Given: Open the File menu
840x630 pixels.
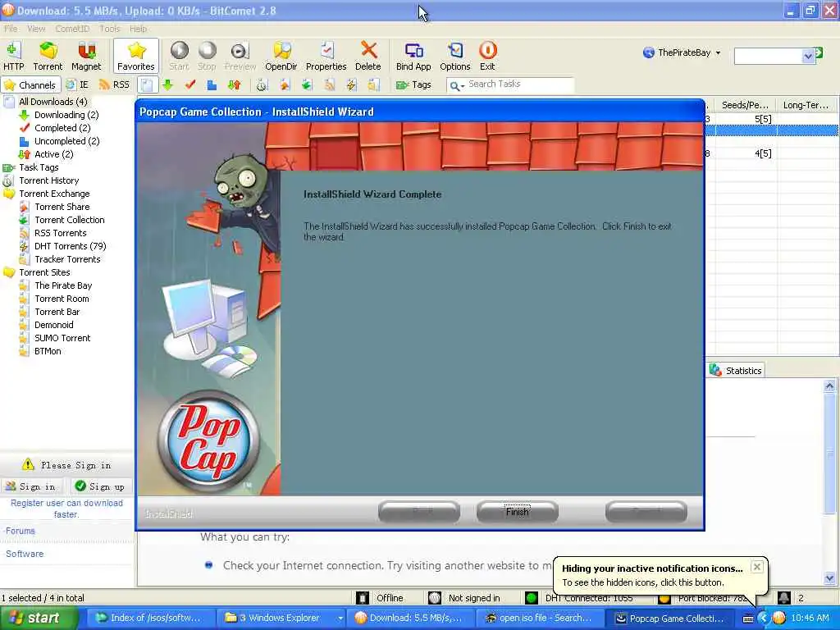Looking at the screenshot, I should coord(11,29).
